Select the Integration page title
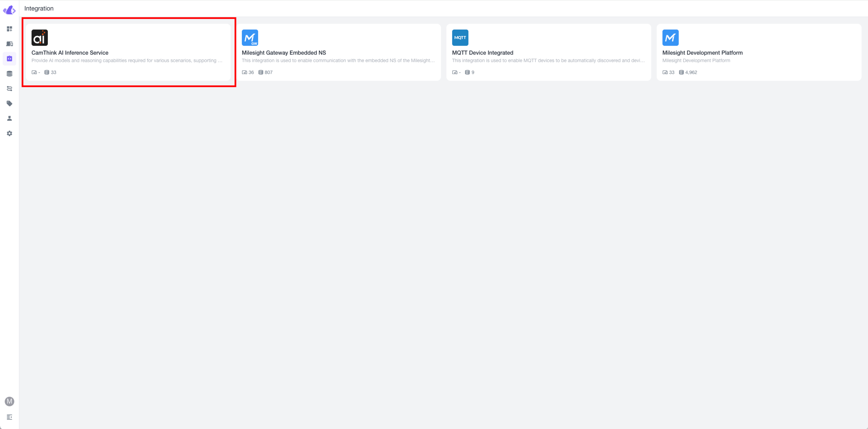The width and height of the screenshot is (868, 429). [39, 8]
